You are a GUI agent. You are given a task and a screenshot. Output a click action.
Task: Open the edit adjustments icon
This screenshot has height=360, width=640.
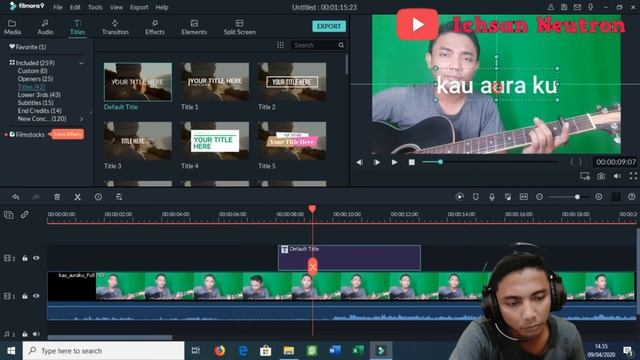click(x=119, y=197)
